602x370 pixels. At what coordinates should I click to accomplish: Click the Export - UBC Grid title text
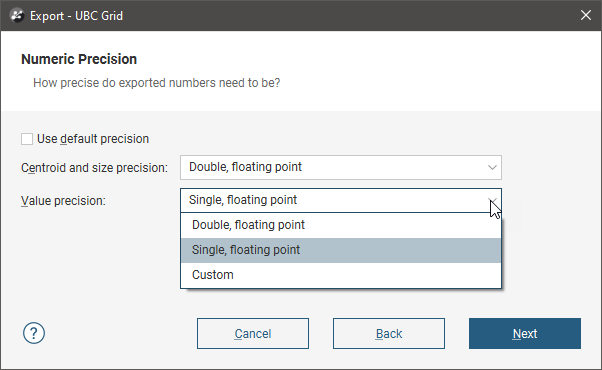76,16
